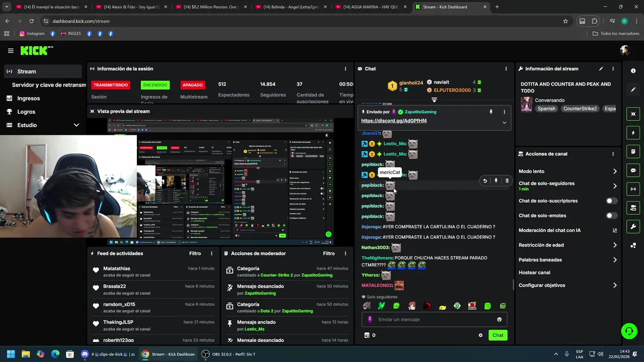This screenshot has height=362, width=644.
Task: Click the Spanish stream tag
Action: (x=546, y=109)
